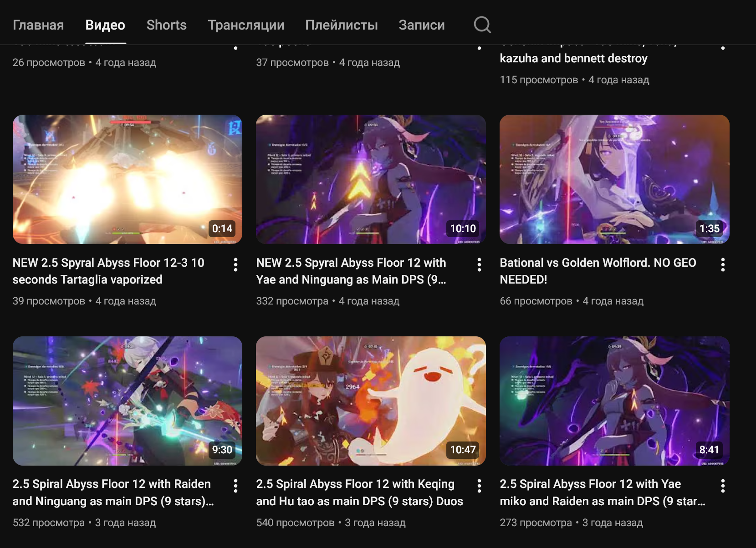Switch to the Главная tab
756x548 pixels.
click(38, 25)
